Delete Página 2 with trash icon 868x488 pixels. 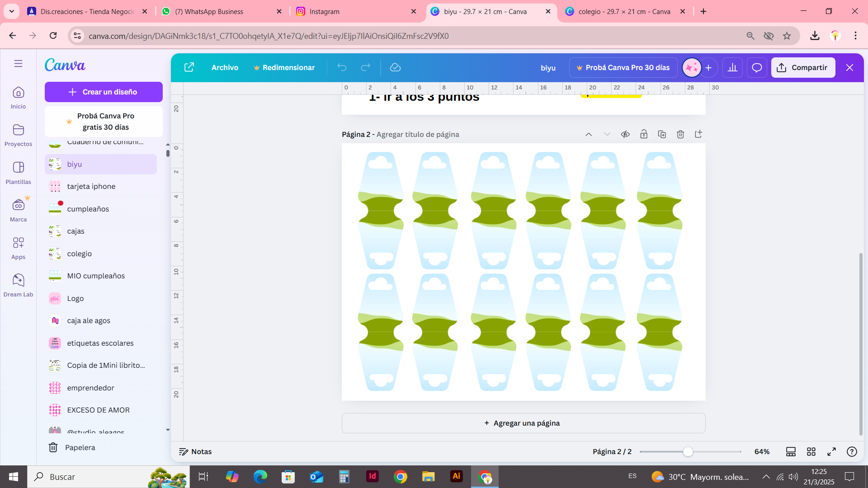tap(680, 134)
